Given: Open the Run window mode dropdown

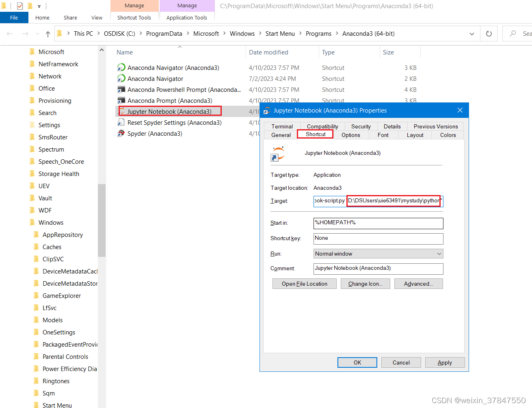Looking at the screenshot, I should 439,254.
